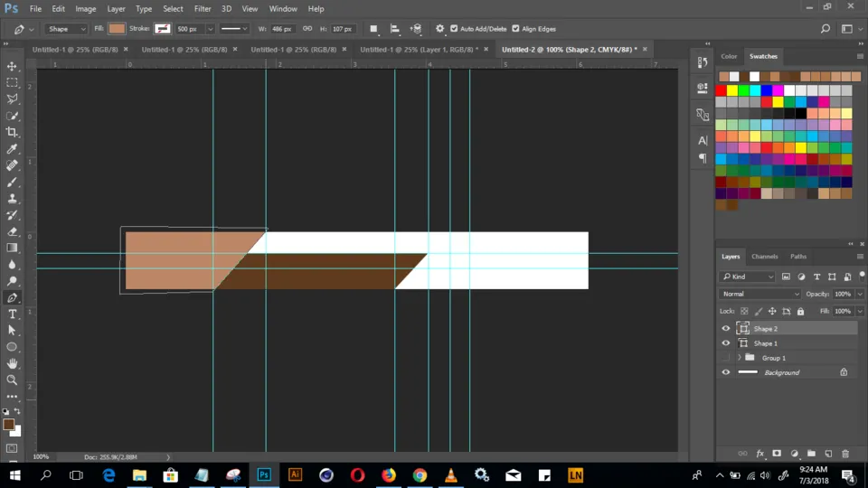Toggle lock transparent pixels

744,312
